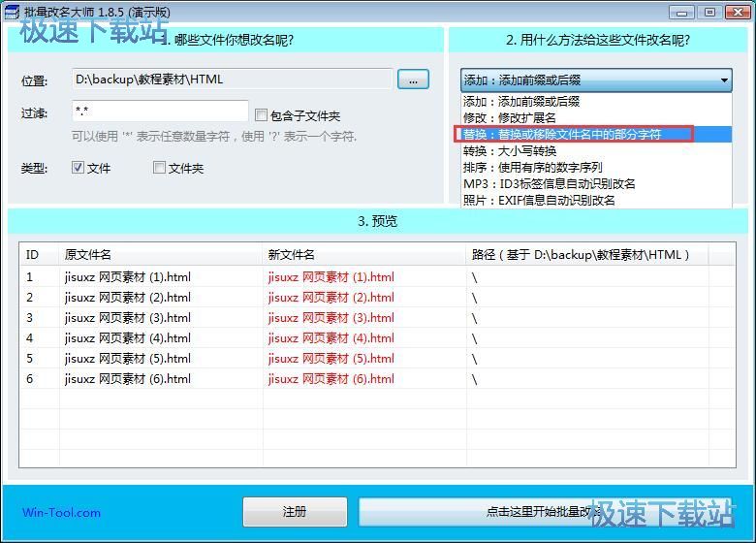Start batch rename with 点击这里开始批量改名 button
Viewport: 756px width, 543px height.
(x=545, y=512)
